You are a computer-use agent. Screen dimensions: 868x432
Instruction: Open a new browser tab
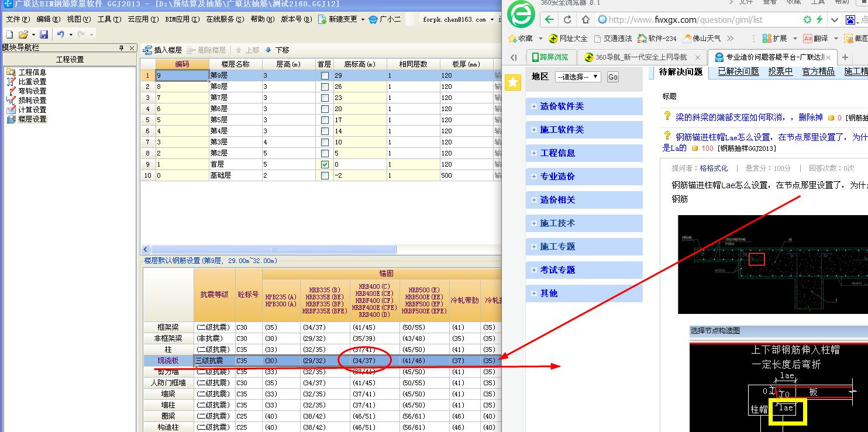(845, 57)
